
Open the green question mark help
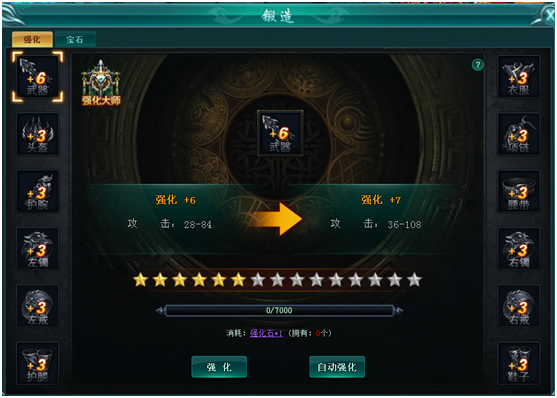tap(478, 65)
